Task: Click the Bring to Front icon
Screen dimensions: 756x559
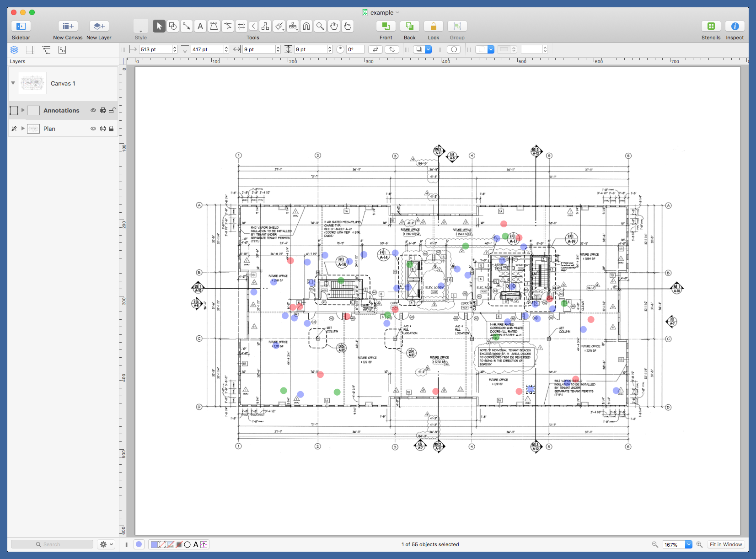Action: pos(386,26)
